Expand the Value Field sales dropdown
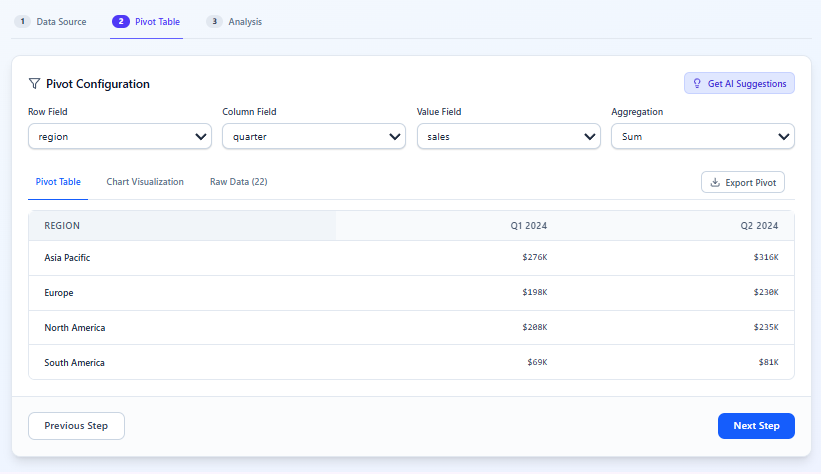Screen dimensions: 821x474 point(508,136)
